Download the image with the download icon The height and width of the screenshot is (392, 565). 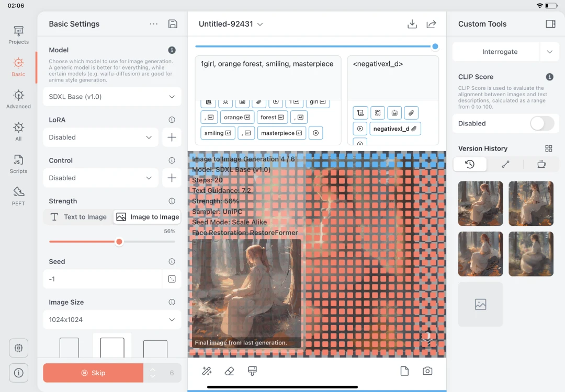coord(412,24)
